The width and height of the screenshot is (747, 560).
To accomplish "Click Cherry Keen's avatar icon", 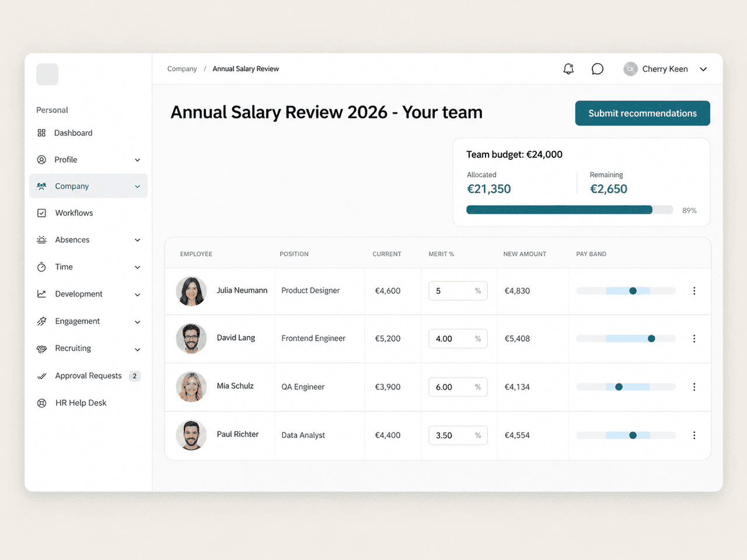I will point(630,69).
